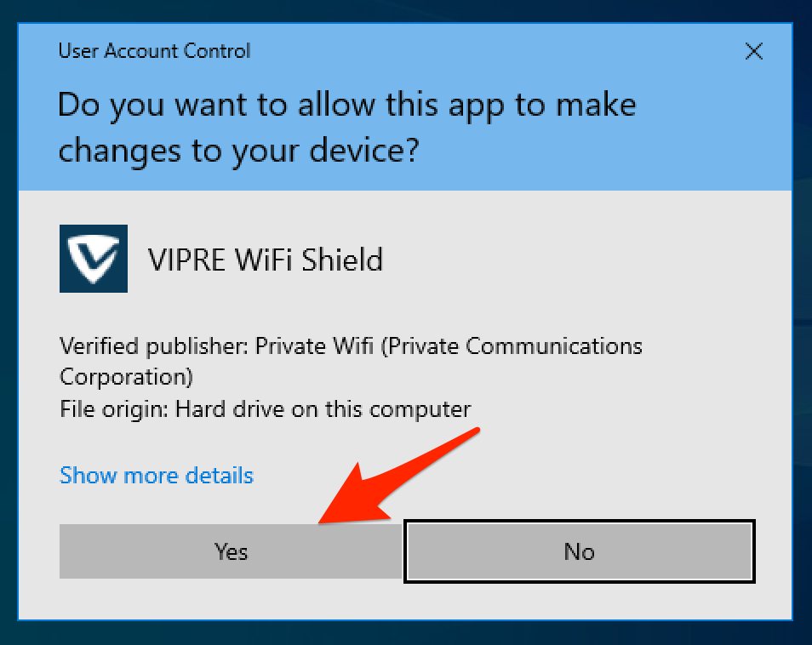Click the VIPRE WiFi Shield app name
This screenshot has width=812, height=645.
coord(266,260)
